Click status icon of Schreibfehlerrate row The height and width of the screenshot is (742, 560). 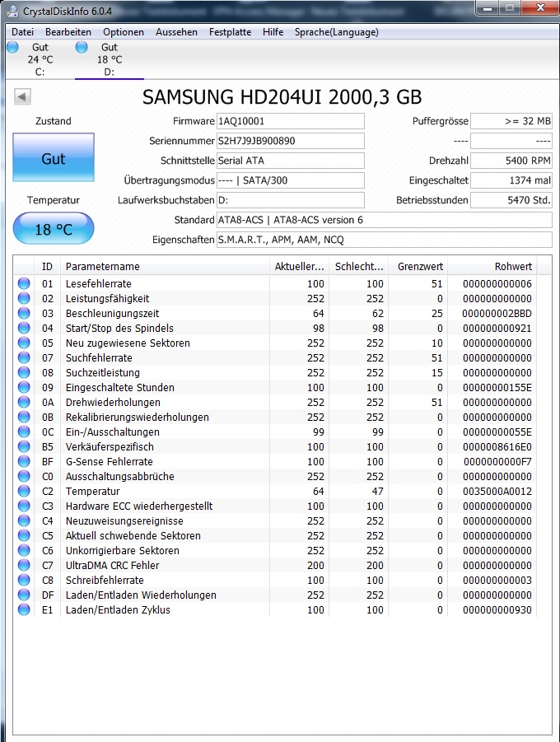tap(24, 580)
